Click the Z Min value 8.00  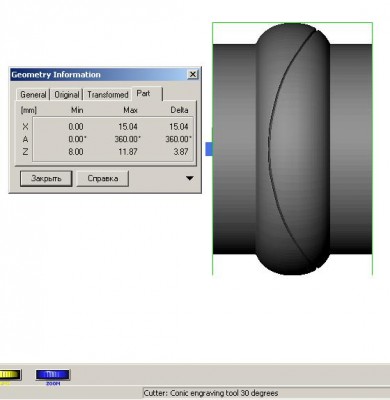coord(76,152)
